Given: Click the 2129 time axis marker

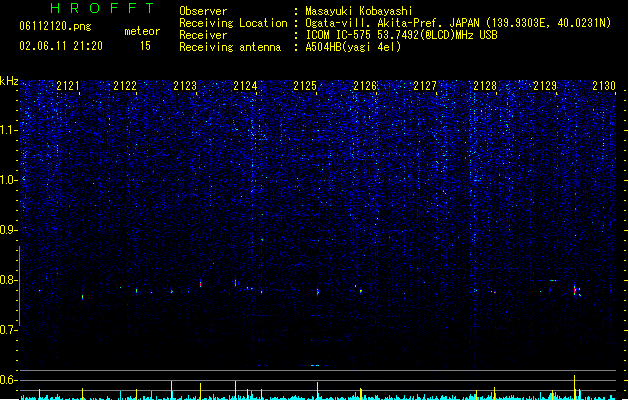Looking at the screenshot, I should coord(545,86).
